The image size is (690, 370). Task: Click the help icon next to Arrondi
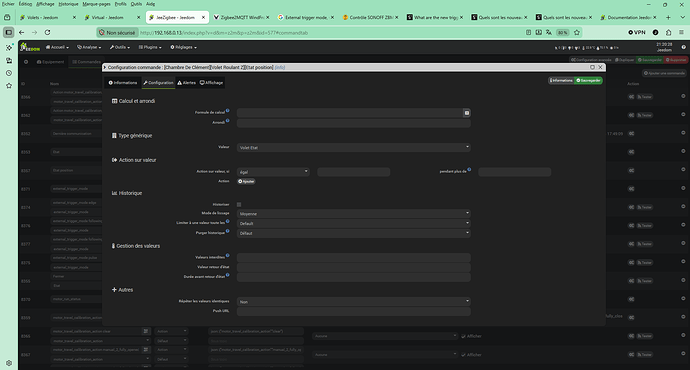click(228, 121)
